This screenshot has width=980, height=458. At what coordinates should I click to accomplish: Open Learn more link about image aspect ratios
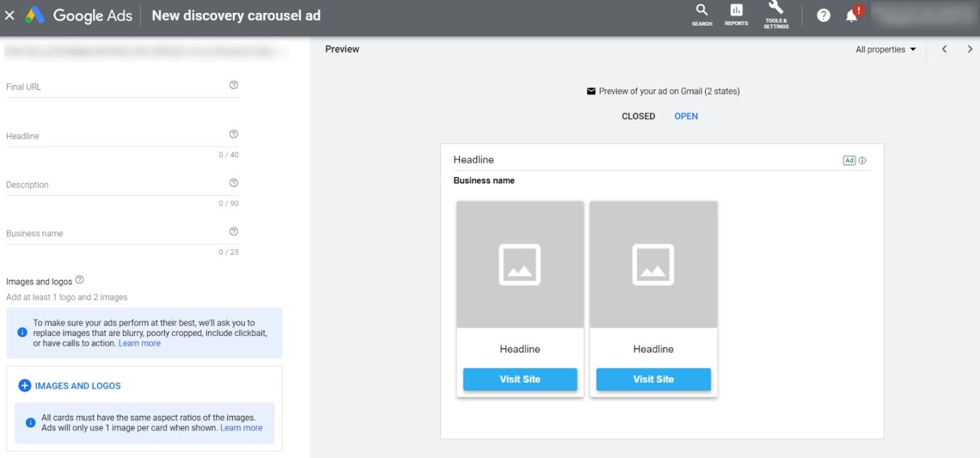[241, 428]
